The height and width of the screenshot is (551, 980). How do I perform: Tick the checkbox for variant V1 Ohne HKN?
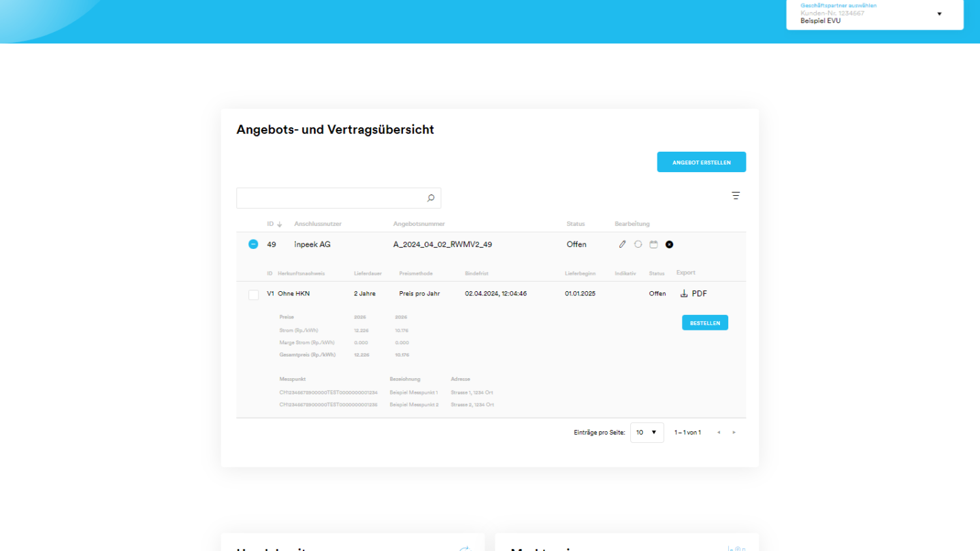(x=253, y=295)
